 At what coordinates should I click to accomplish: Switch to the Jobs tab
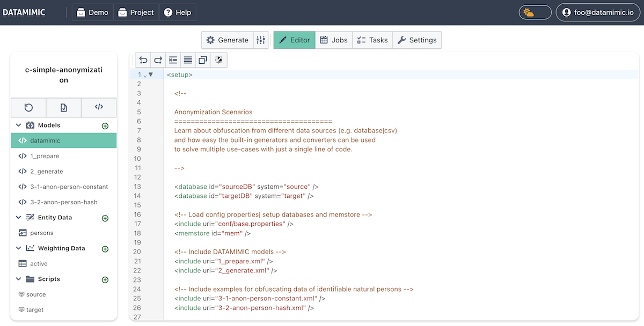(x=334, y=40)
